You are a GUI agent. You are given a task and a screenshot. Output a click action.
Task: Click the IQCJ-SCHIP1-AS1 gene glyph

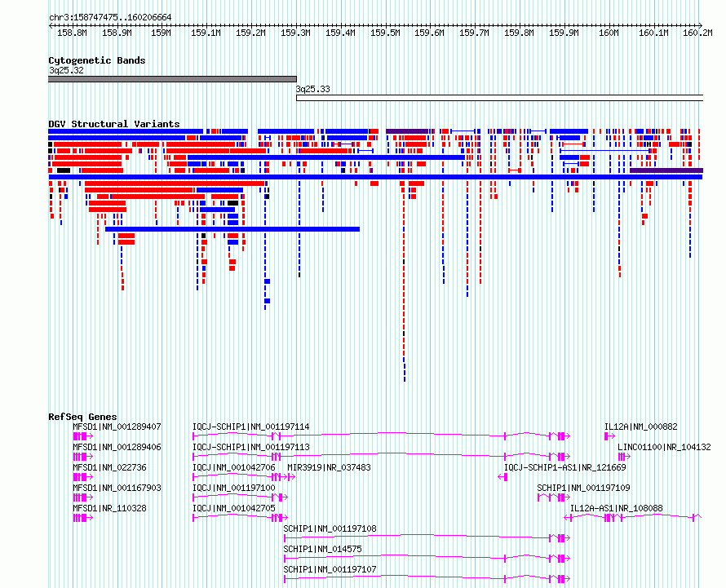[502, 477]
